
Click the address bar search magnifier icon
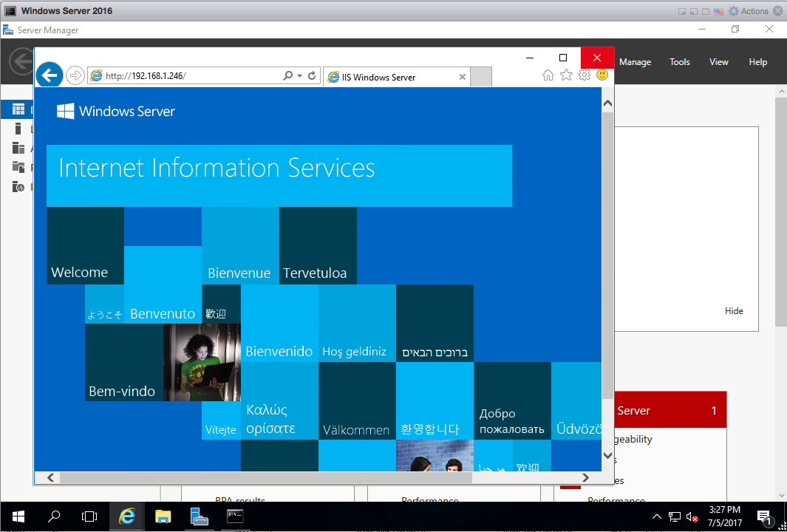[287, 76]
